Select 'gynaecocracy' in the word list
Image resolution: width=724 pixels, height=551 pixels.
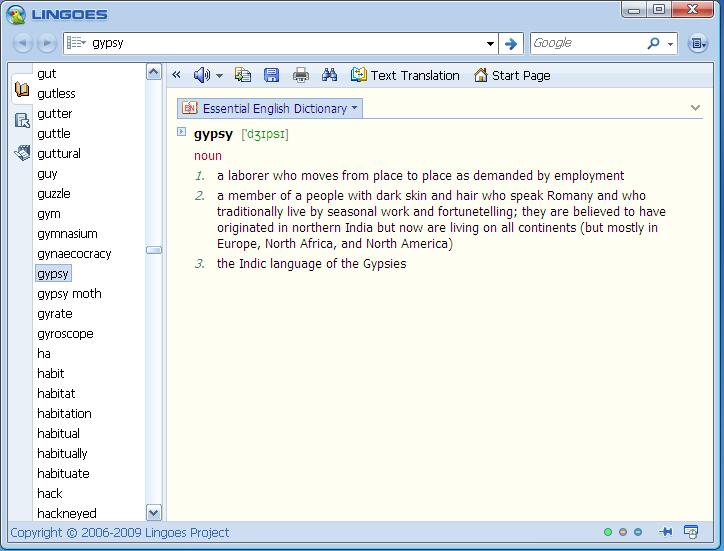[x=74, y=254]
